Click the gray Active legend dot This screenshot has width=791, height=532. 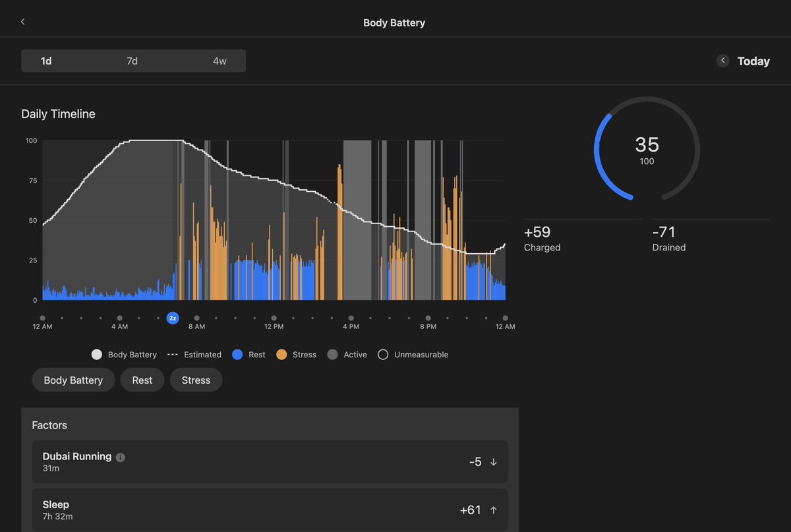click(x=332, y=355)
